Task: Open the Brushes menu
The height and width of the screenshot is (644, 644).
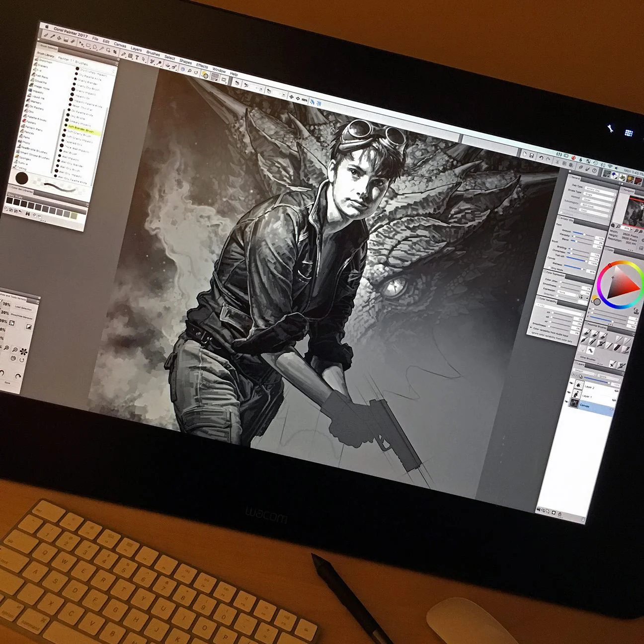Action: click(153, 53)
